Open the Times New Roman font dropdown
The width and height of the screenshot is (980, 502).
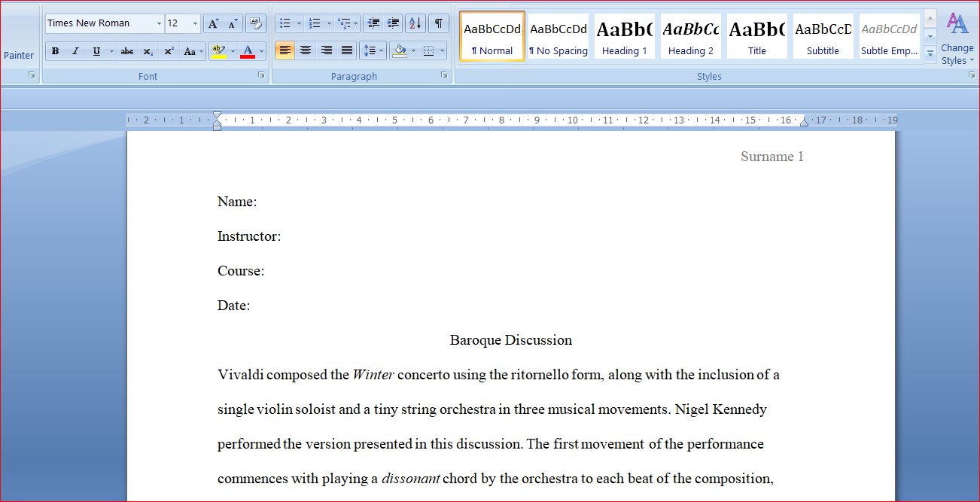pos(159,23)
